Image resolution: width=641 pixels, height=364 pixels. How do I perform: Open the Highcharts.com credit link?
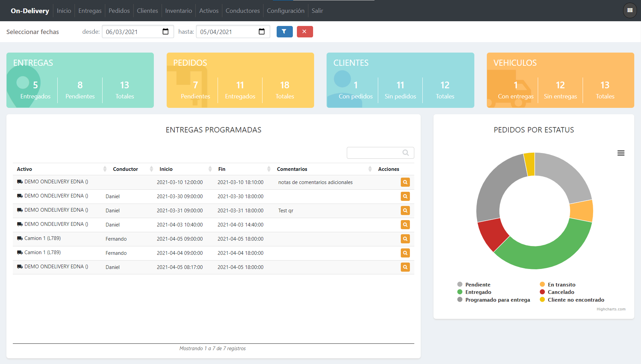611,309
